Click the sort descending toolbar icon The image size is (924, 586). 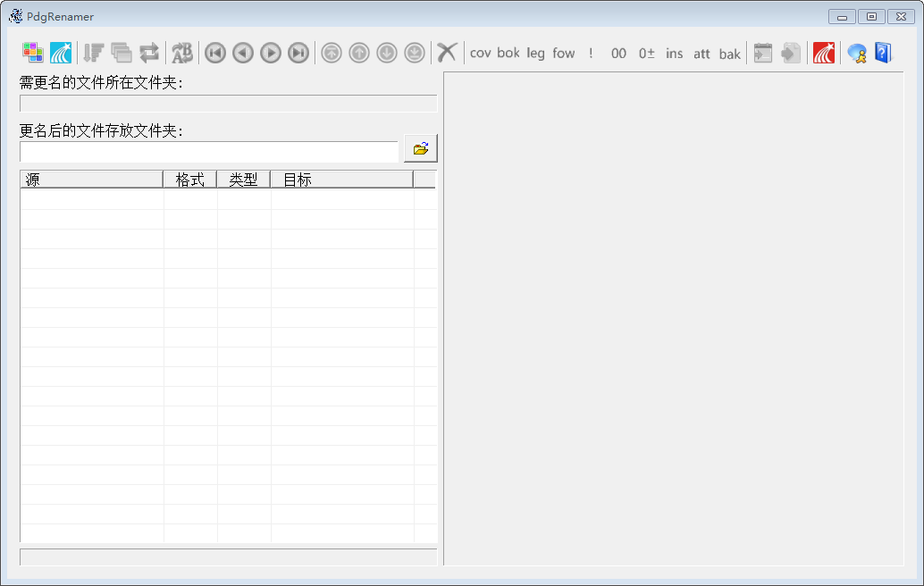click(x=93, y=53)
